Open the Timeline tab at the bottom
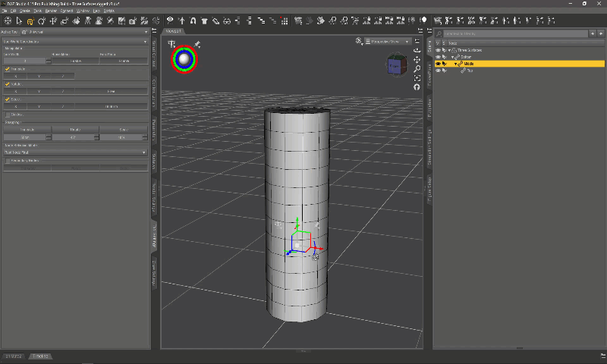 [40, 356]
